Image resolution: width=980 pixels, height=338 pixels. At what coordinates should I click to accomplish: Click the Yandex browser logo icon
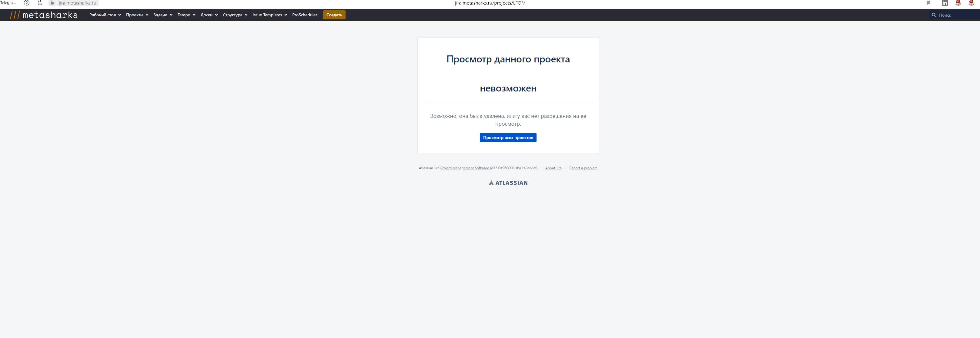point(27,3)
